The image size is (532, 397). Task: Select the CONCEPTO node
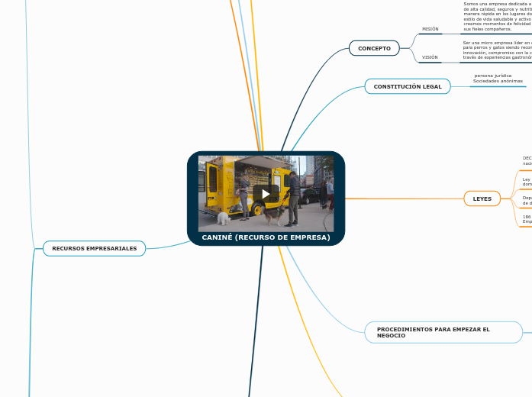pos(374,48)
